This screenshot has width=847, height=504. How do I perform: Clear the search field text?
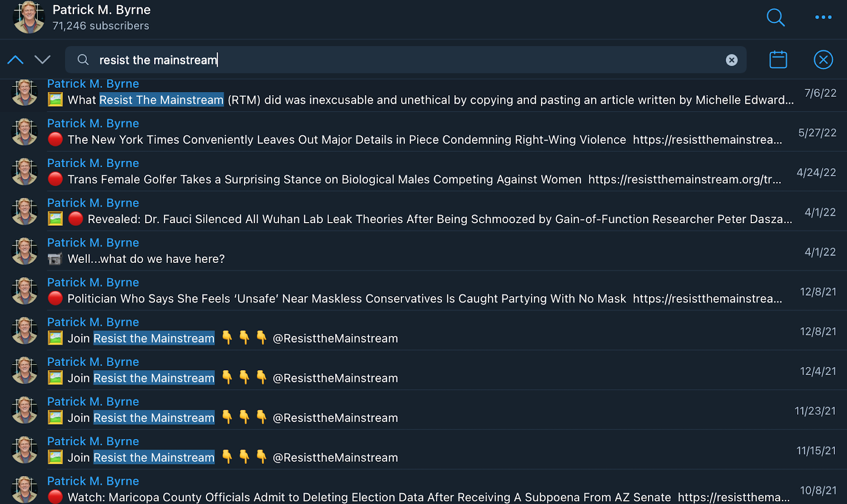[x=732, y=60]
